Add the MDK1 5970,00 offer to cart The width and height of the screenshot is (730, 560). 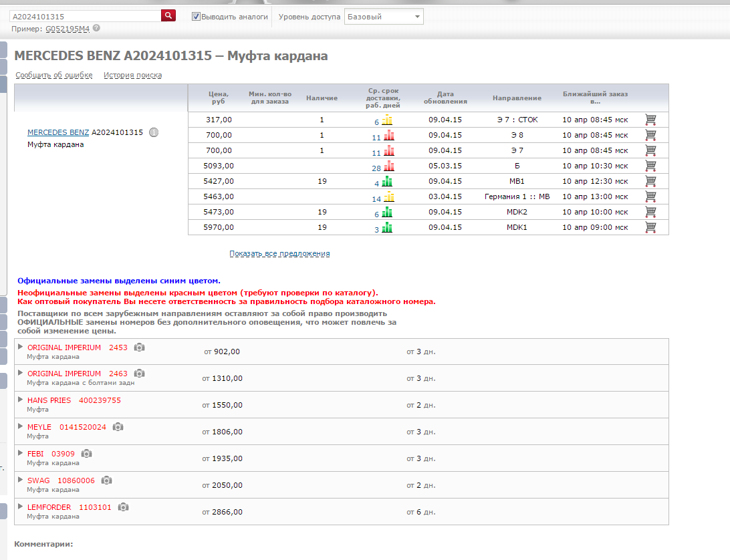tap(650, 227)
